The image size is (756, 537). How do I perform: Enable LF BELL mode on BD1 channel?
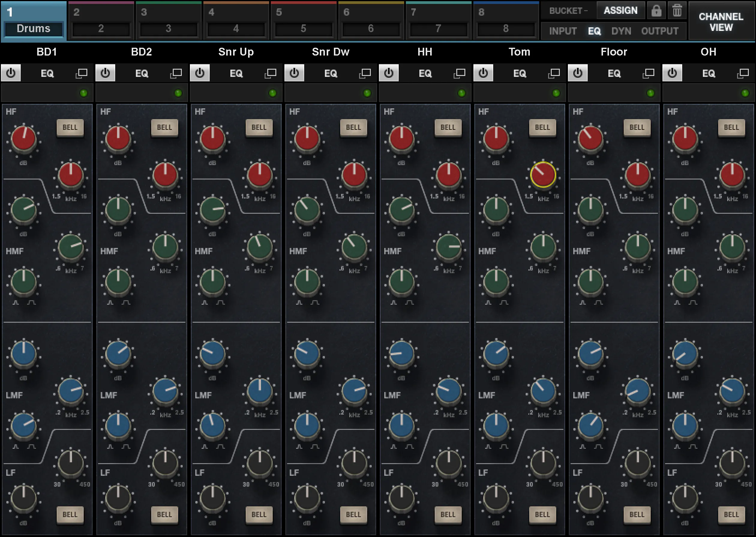[x=70, y=515]
